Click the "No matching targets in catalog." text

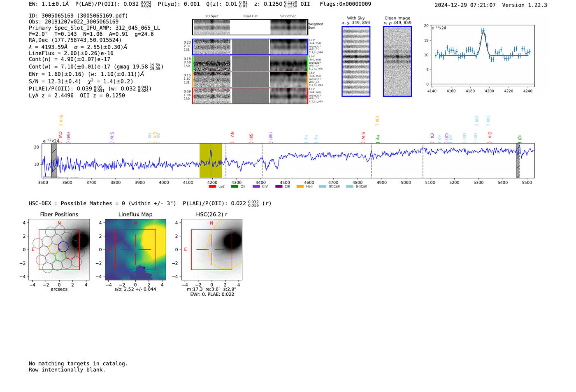(x=78, y=364)
